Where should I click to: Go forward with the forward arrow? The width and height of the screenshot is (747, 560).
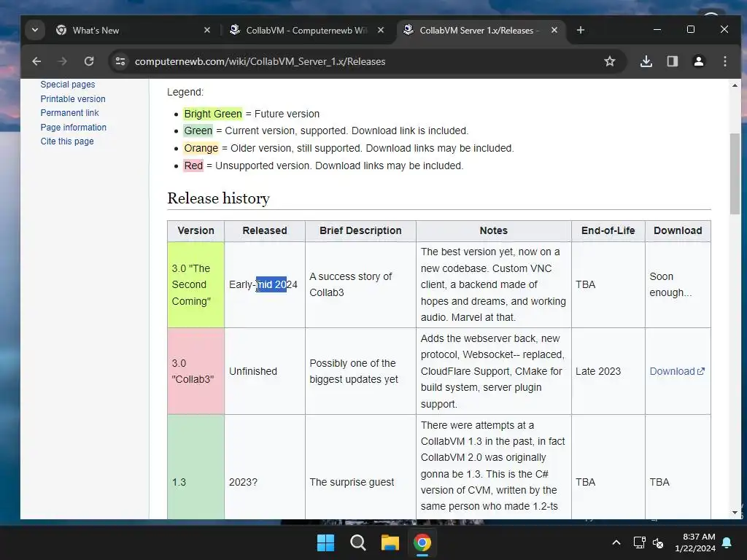[x=63, y=61]
